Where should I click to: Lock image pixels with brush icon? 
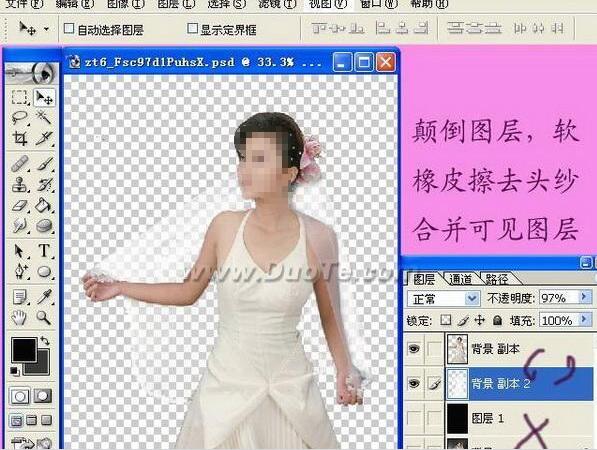pos(462,321)
